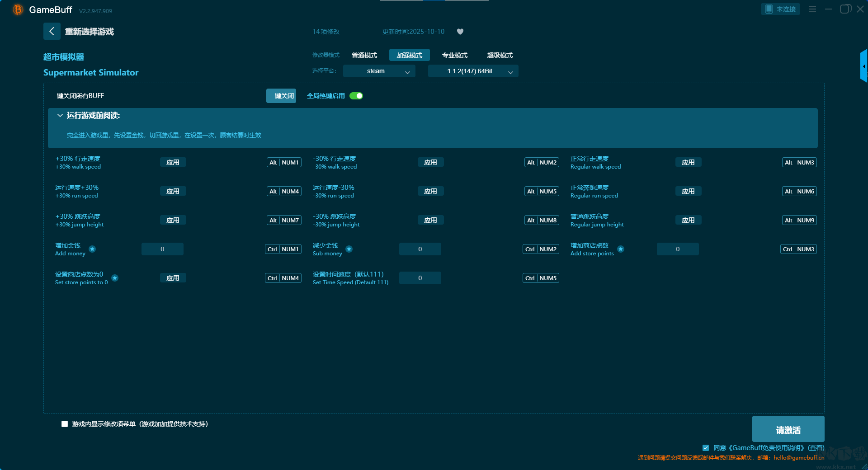The height and width of the screenshot is (470, 868).
Task: Collapse the 运行游戏前阅读 section
Action: (x=60, y=116)
